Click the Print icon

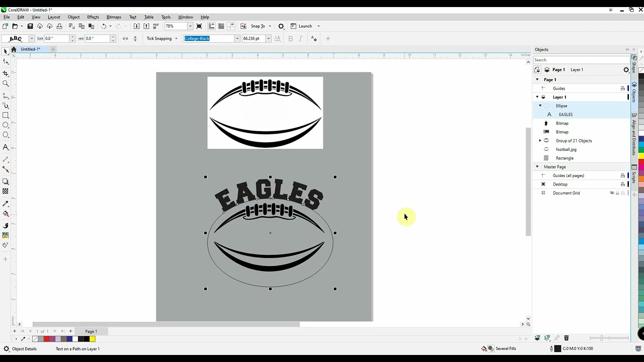59,26
